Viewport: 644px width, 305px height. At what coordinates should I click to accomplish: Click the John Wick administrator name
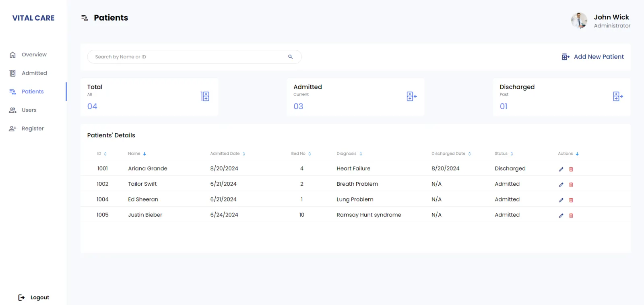click(x=611, y=17)
